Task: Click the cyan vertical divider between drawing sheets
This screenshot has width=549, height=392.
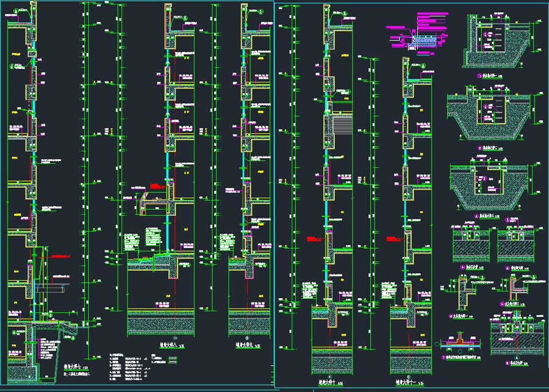Action: tap(274, 195)
